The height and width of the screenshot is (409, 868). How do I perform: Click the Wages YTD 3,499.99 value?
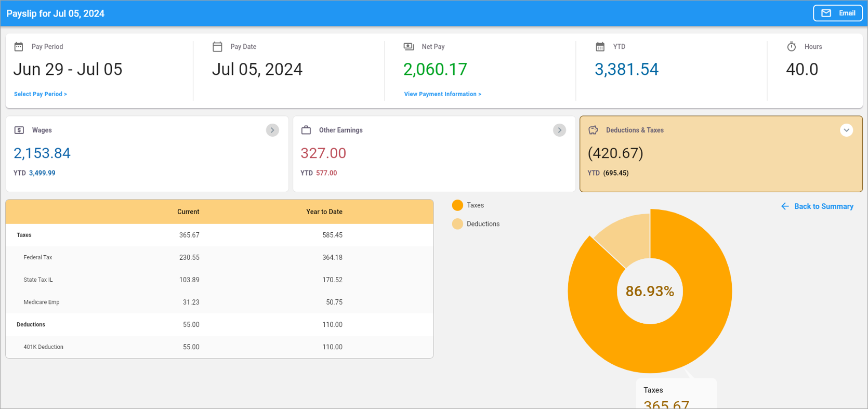pyautogui.click(x=42, y=173)
